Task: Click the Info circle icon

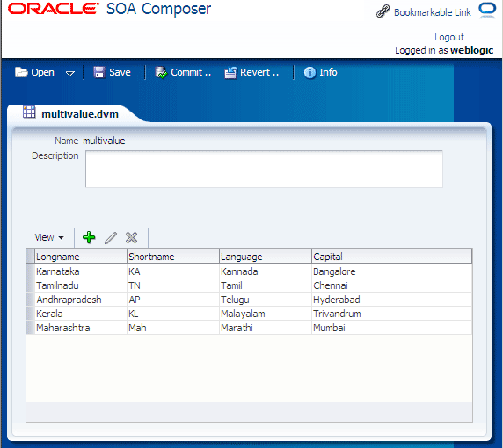Action: coord(310,72)
